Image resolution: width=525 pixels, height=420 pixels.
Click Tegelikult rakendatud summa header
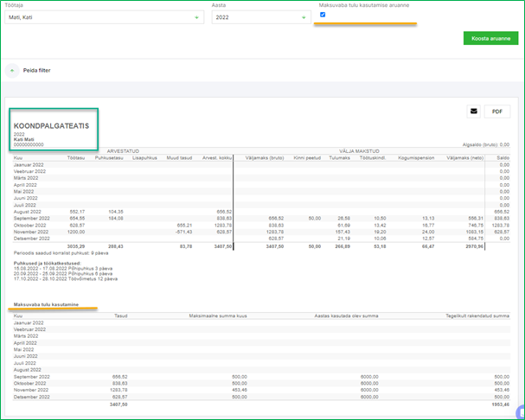pos(477,316)
